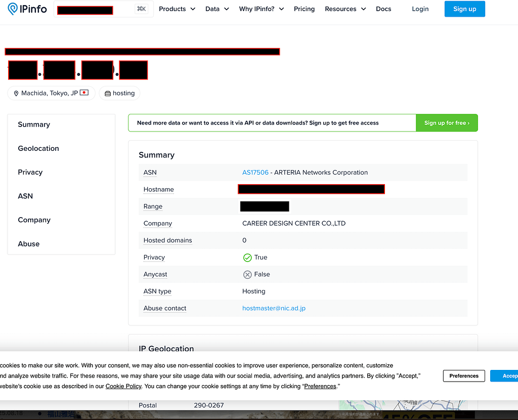
Task: Expand the Products dropdown menu
Action: (177, 9)
